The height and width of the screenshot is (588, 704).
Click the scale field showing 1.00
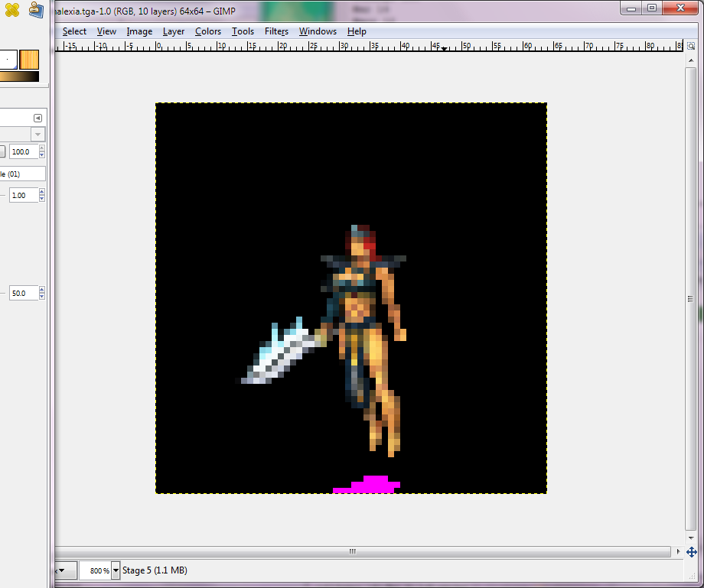pos(24,195)
